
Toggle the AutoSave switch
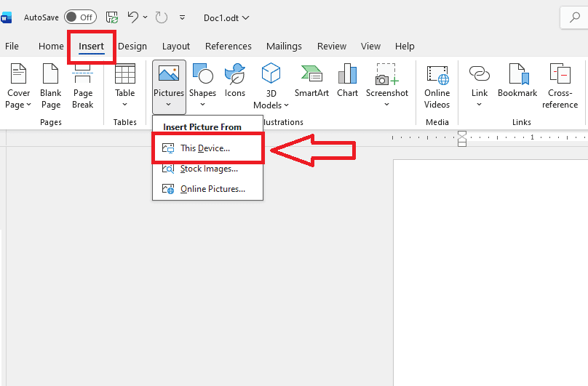coord(80,17)
